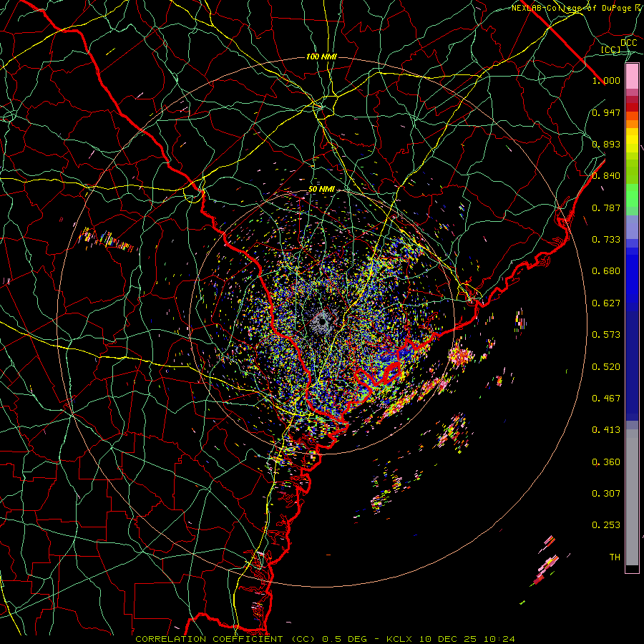Click the 0.787 color scale value

pos(606,208)
